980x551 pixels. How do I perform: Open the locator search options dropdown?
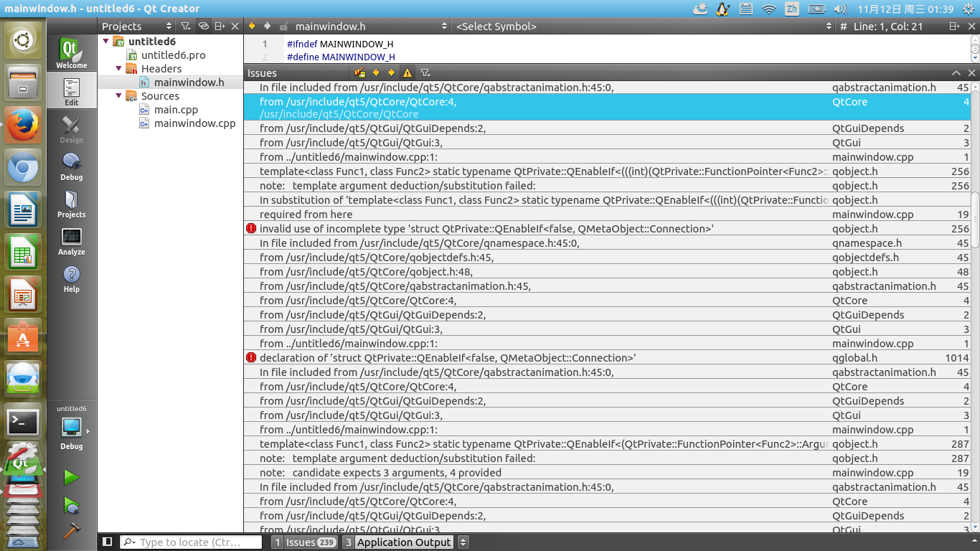click(x=130, y=542)
